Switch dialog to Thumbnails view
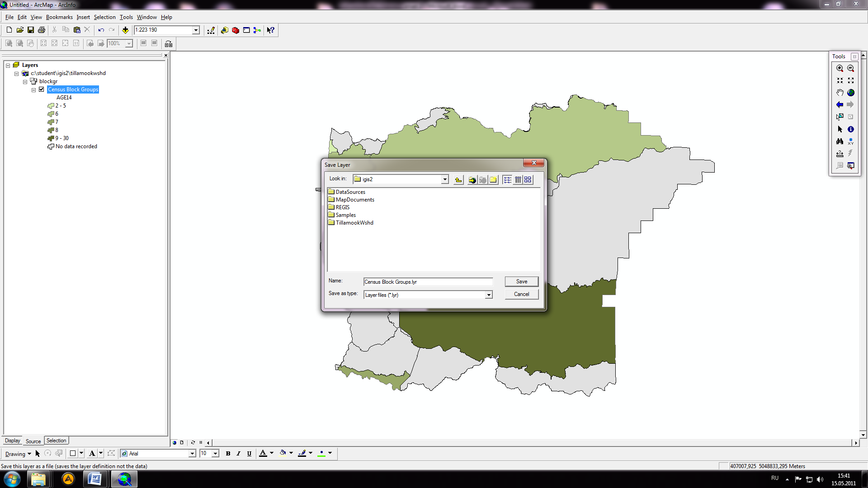Image resolution: width=868 pixels, height=488 pixels. coord(528,180)
